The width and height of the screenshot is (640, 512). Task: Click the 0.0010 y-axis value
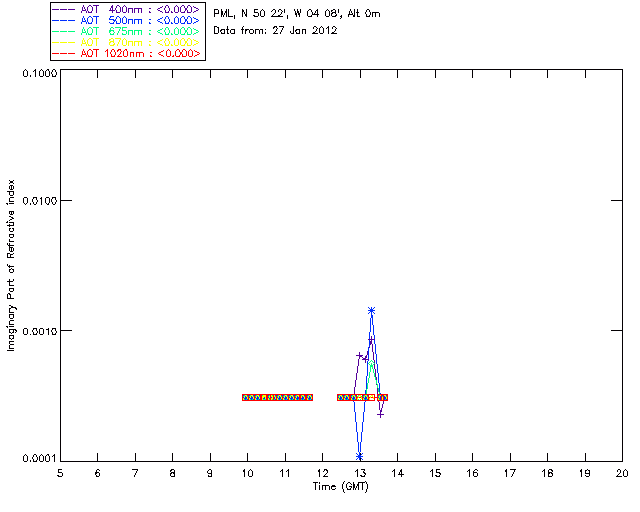39,331
